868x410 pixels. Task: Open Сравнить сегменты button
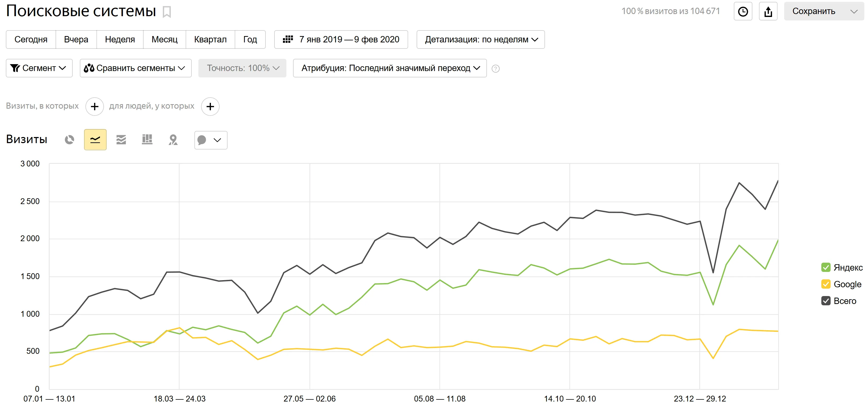click(136, 68)
